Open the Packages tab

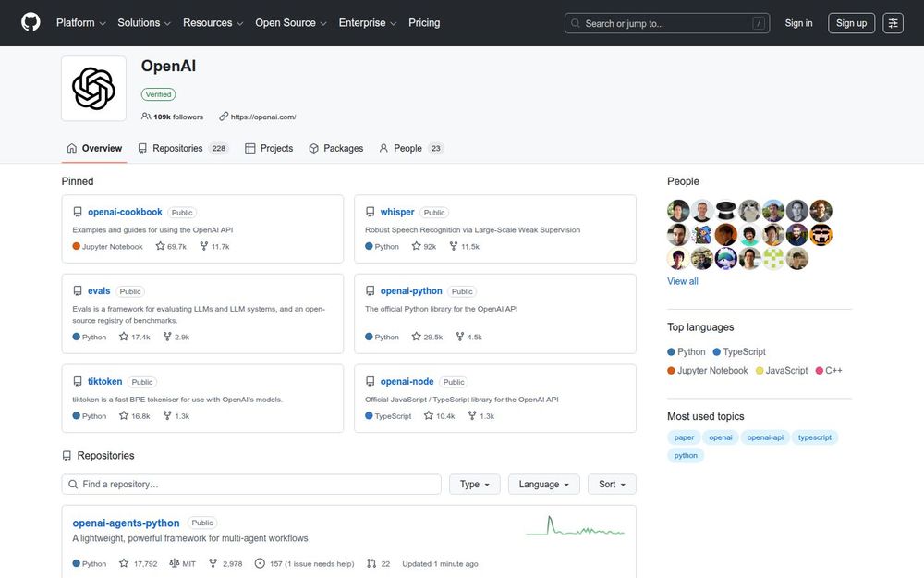(x=336, y=148)
